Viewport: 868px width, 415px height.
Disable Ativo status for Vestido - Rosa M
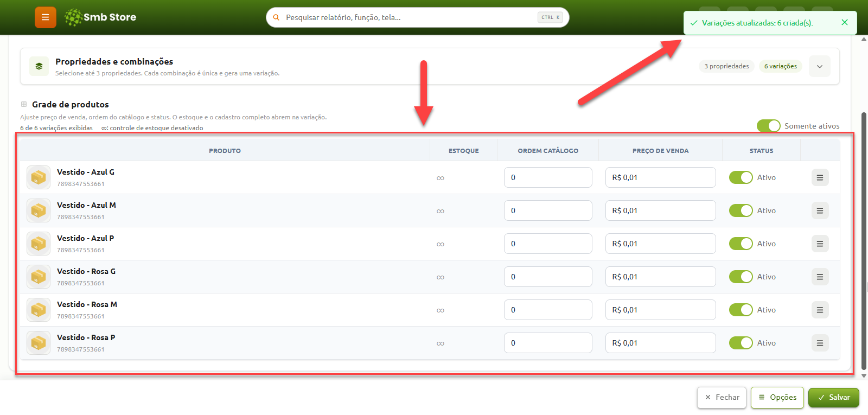pyautogui.click(x=741, y=310)
